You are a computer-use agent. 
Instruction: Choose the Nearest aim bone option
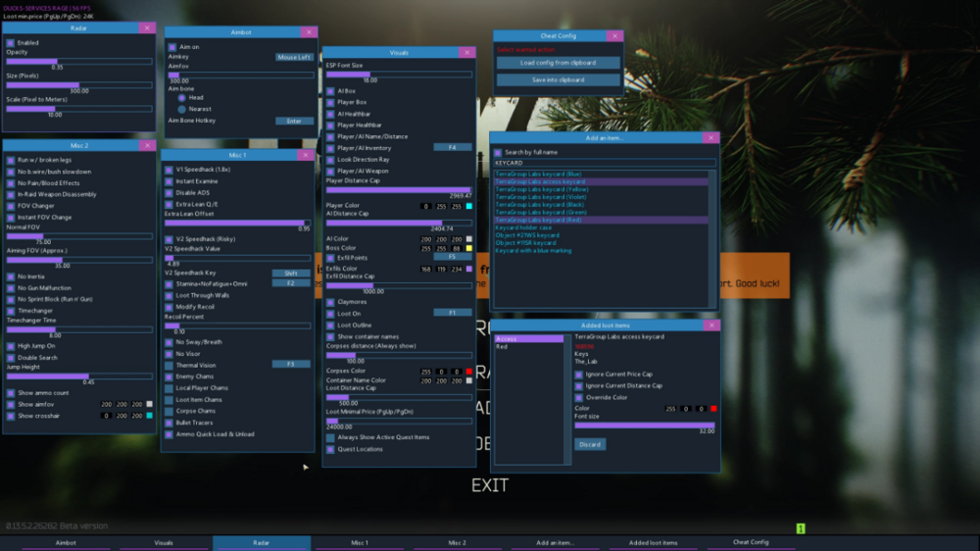[x=182, y=109]
